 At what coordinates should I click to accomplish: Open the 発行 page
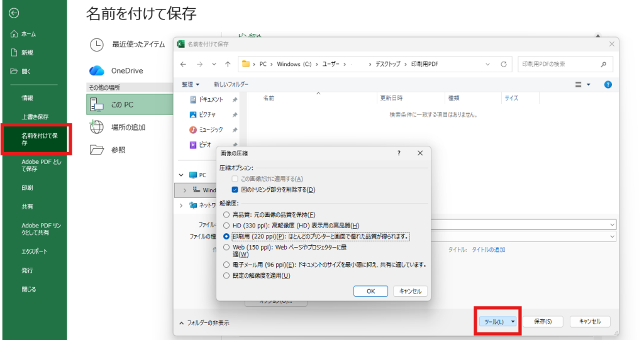(27, 270)
